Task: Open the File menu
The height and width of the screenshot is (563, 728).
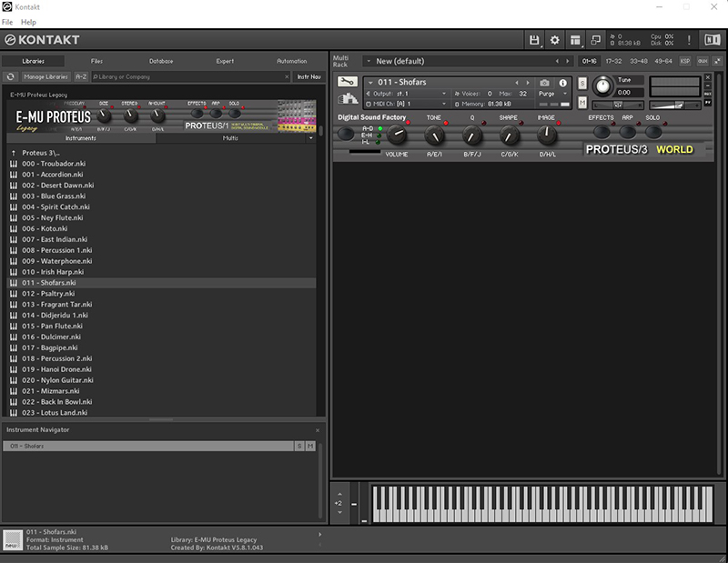Action: tap(7, 22)
